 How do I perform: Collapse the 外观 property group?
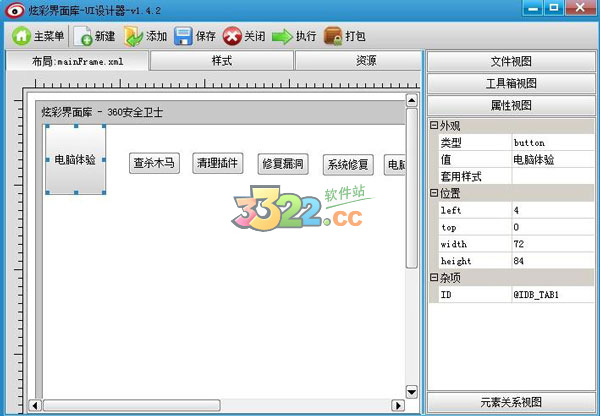pyautogui.click(x=434, y=125)
